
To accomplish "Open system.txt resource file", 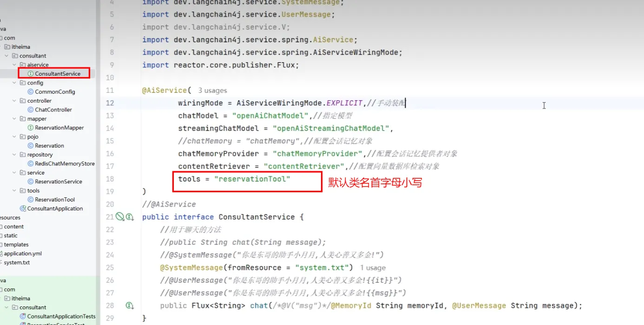I will (x=17, y=262).
